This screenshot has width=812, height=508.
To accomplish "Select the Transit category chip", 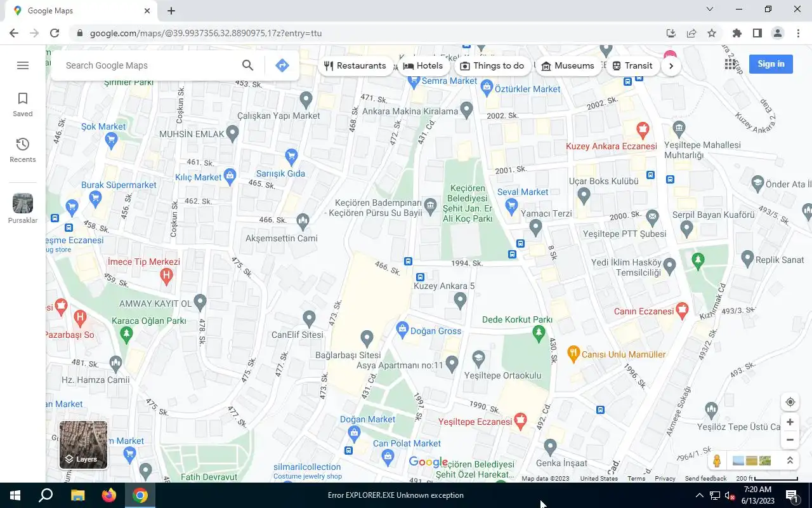I will click(x=632, y=65).
